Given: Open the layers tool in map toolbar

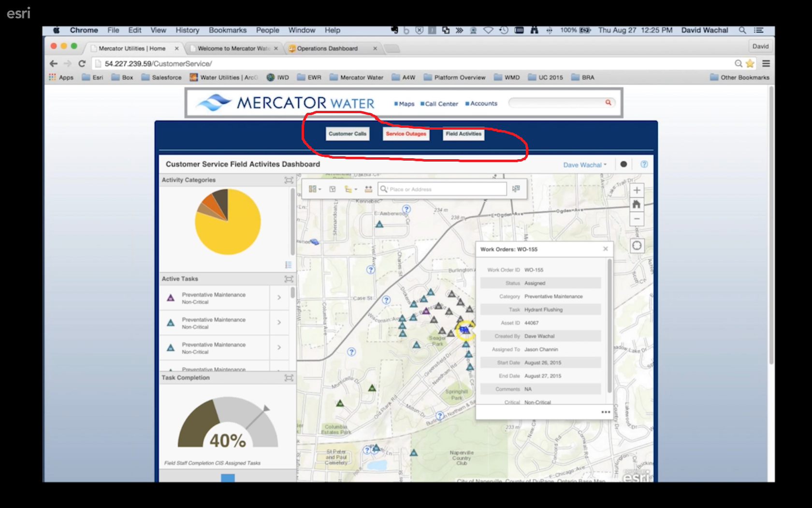Looking at the screenshot, I should [x=350, y=189].
